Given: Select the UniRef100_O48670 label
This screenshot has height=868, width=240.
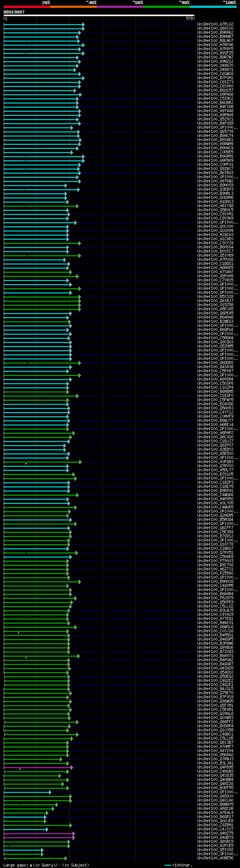Looking at the screenshot, I should [x=215, y=66].
